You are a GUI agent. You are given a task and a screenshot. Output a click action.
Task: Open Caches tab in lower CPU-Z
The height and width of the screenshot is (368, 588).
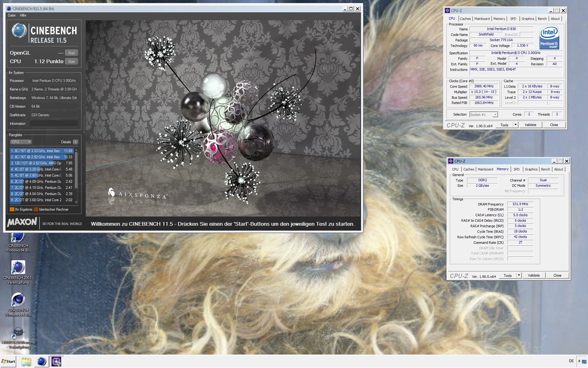click(x=469, y=169)
